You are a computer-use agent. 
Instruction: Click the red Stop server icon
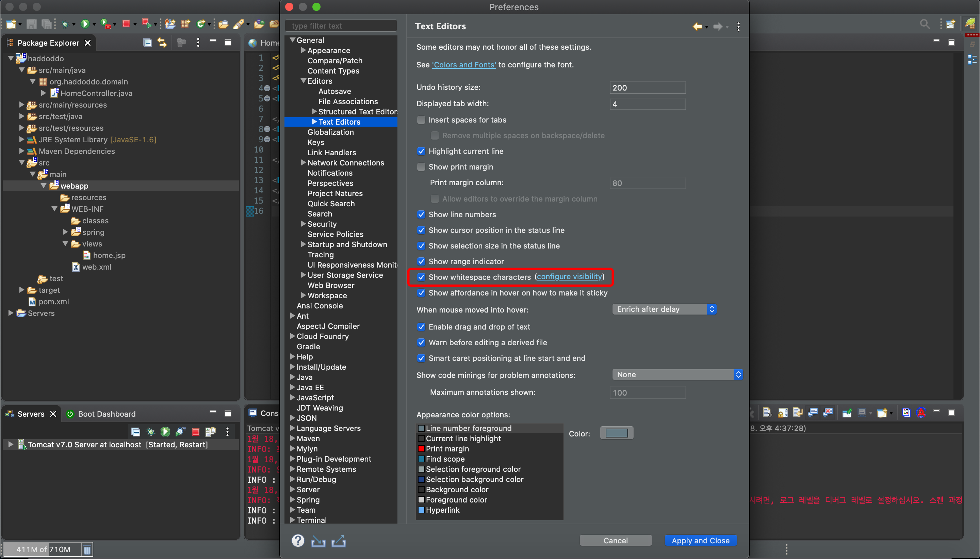(x=195, y=432)
